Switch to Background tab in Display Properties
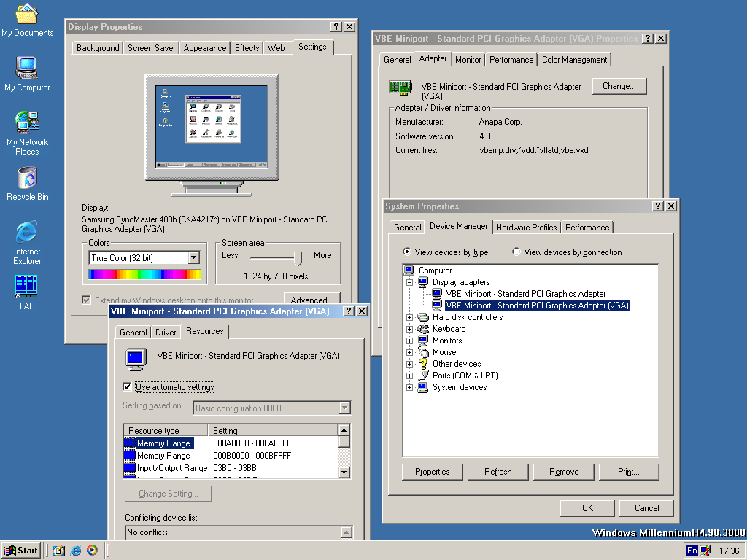This screenshot has width=747, height=560. [x=98, y=48]
